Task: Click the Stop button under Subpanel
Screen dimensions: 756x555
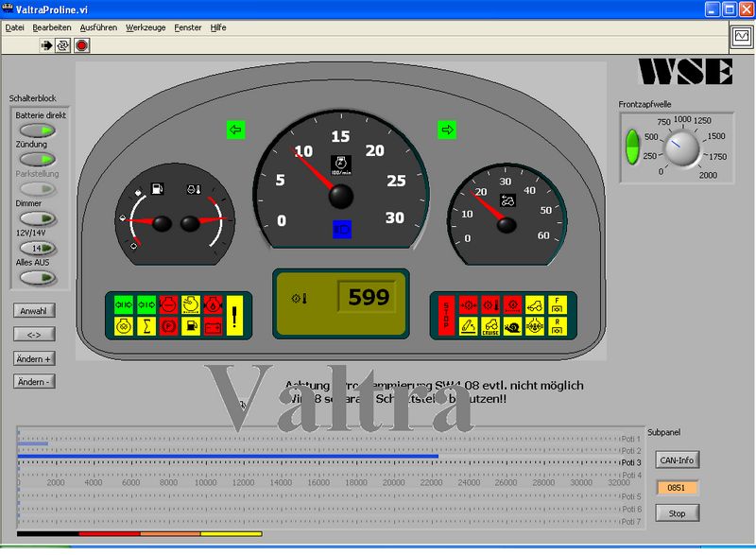Action: tap(677, 513)
